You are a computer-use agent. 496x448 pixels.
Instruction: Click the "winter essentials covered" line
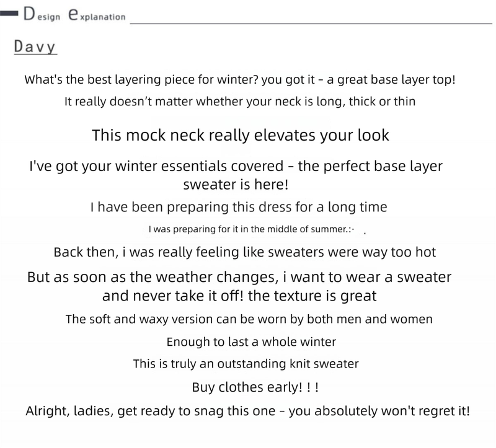[x=236, y=167]
